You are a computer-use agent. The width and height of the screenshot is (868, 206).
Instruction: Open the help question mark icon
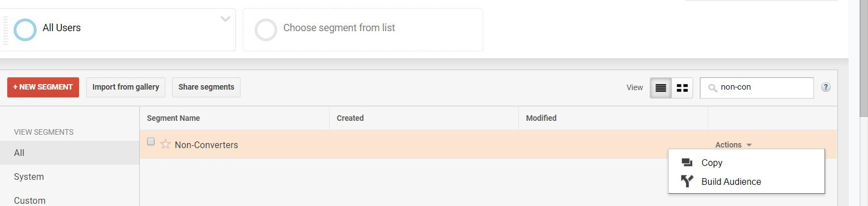(x=826, y=87)
